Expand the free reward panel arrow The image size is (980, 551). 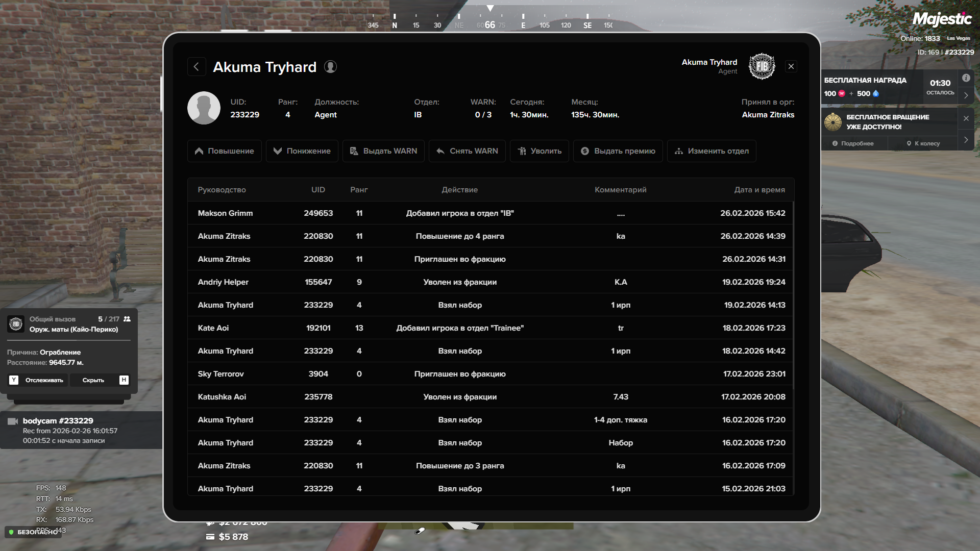(966, 95)
